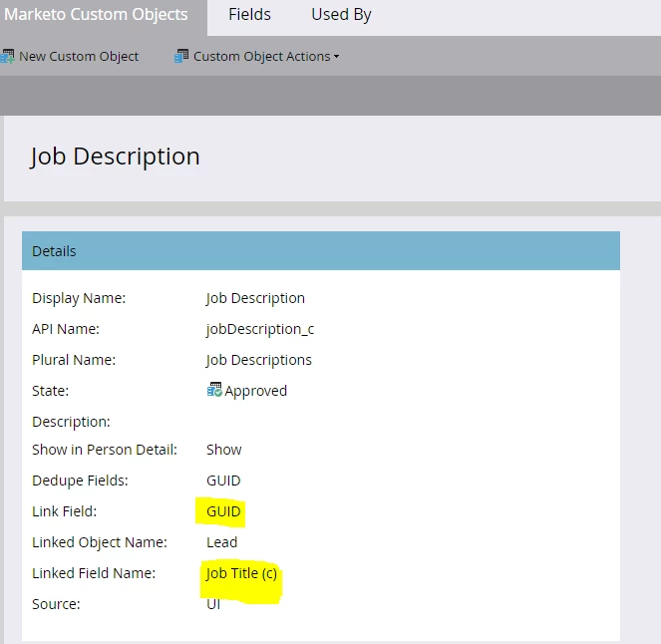Click the Dedupe Fields GUID value
This screenshot has height=644, width=661.
[x=223, y=481]
